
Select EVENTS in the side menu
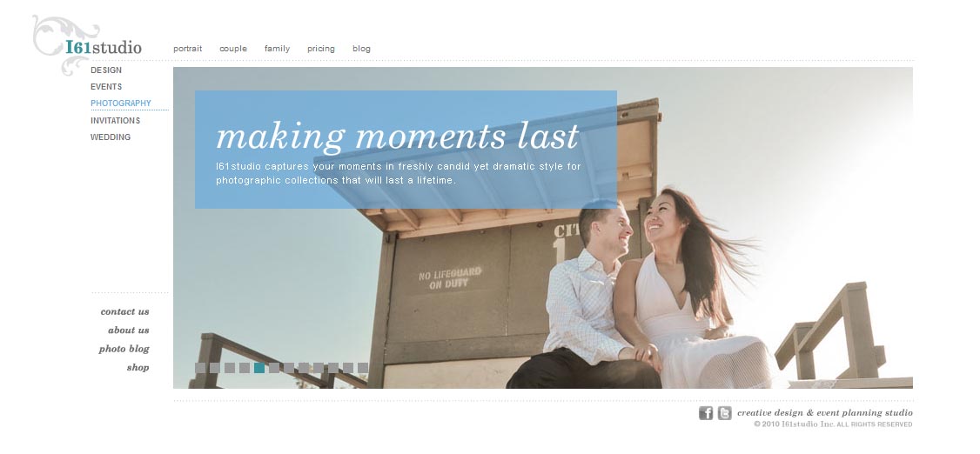[106, 87]
